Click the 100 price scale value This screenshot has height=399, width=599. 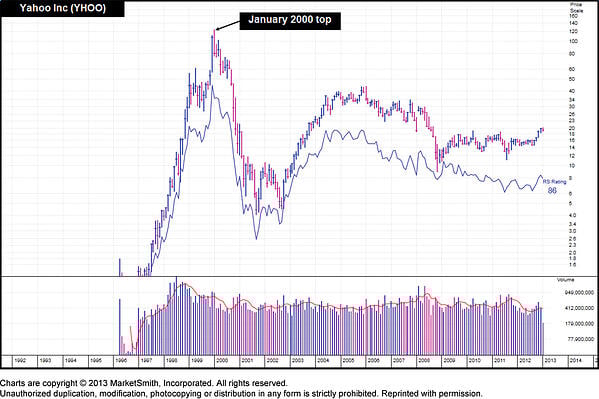coord(573,41)
